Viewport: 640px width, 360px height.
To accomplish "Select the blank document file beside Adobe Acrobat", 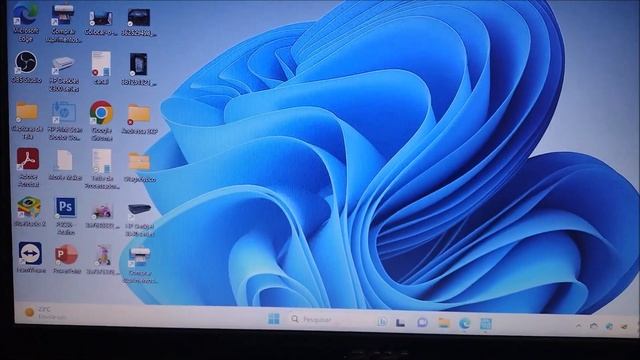I will click(64, 164).
